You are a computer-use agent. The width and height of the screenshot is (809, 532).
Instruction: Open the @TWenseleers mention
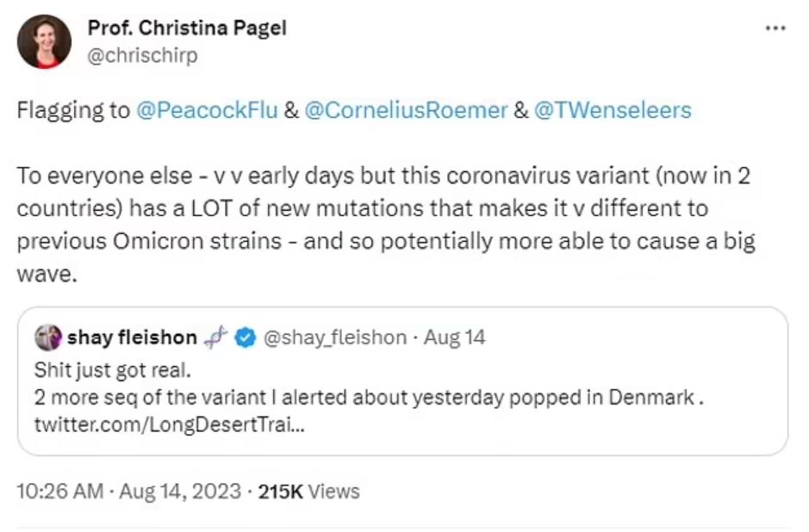[613, 111]
